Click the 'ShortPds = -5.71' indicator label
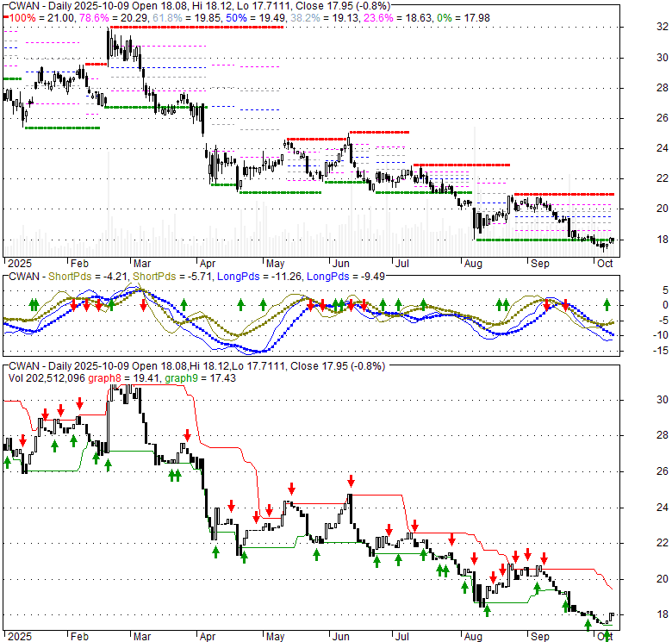 pyautogui.click(x=172, y=277)
